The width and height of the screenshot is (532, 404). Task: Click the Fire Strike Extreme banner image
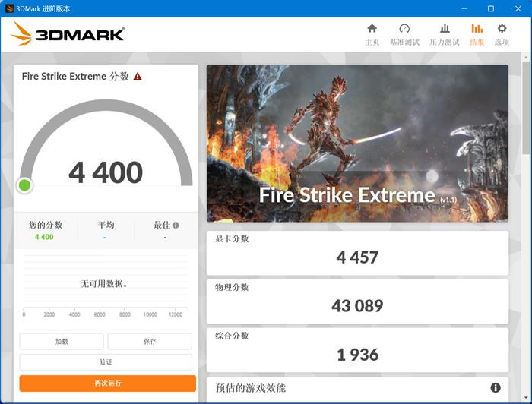click(x=357, y=144)
